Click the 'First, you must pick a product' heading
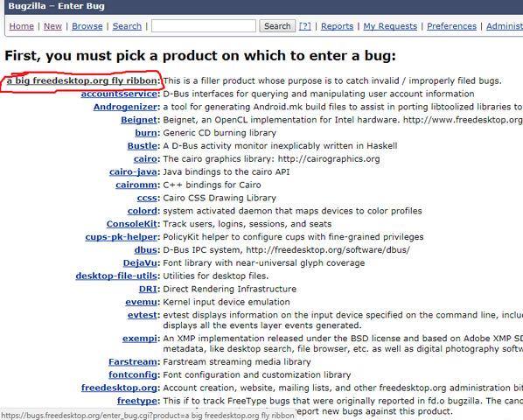Viewport: 523px width, 420px height. point(200,55)
